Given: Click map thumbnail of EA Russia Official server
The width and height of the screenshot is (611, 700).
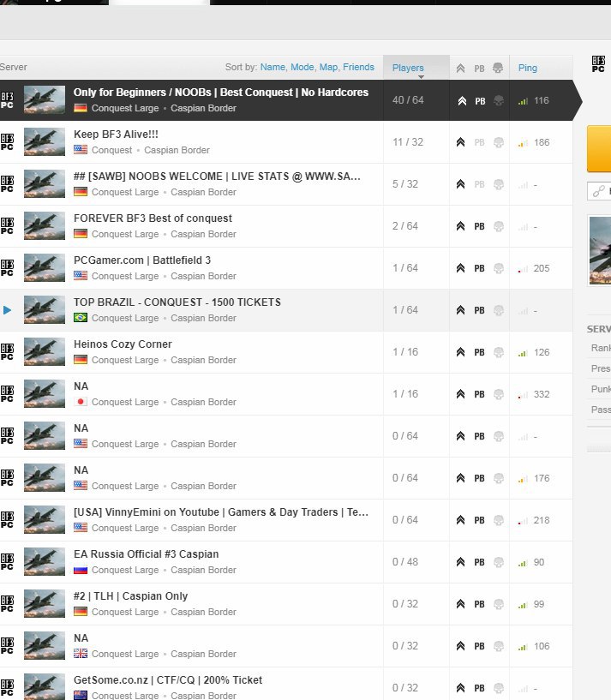Looking at the screenshot, I should pyautogui.click(x=45, y=561).
